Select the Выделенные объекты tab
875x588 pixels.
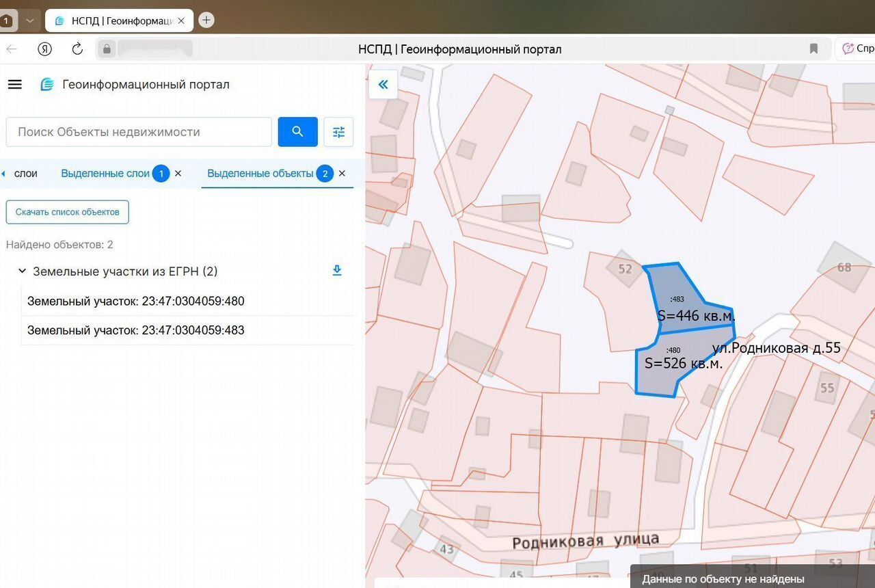coord(260,174)
